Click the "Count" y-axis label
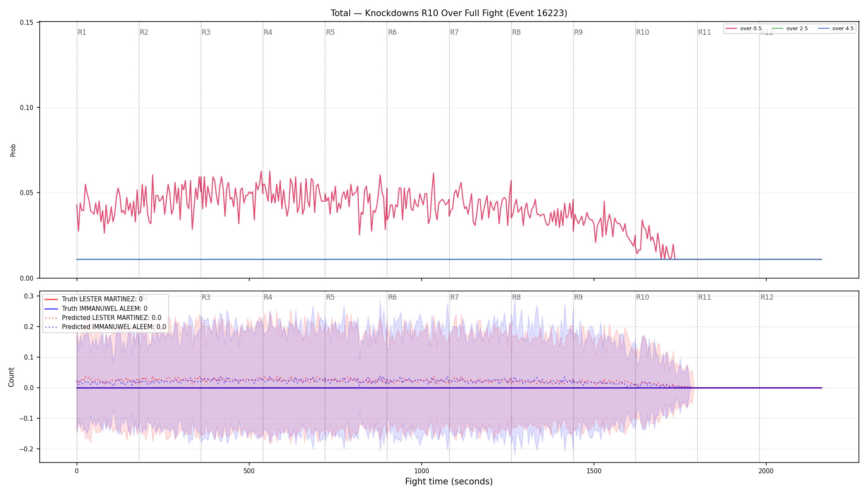Viewport: 868px width, 496px height. pos(11,377)
